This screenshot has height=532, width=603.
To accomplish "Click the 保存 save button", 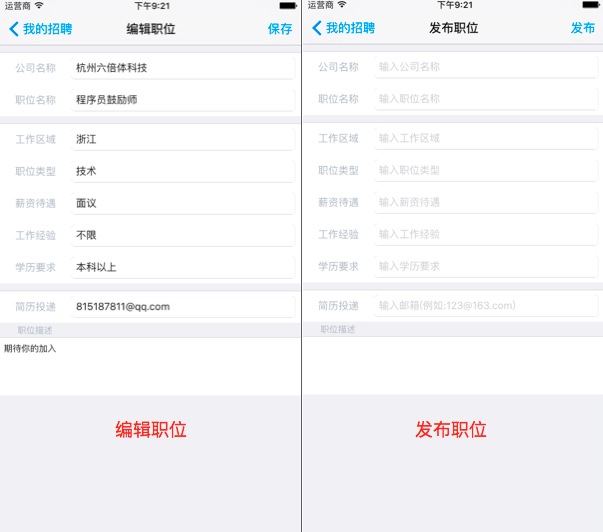I will pyautogui.click(x=280, y=29).
